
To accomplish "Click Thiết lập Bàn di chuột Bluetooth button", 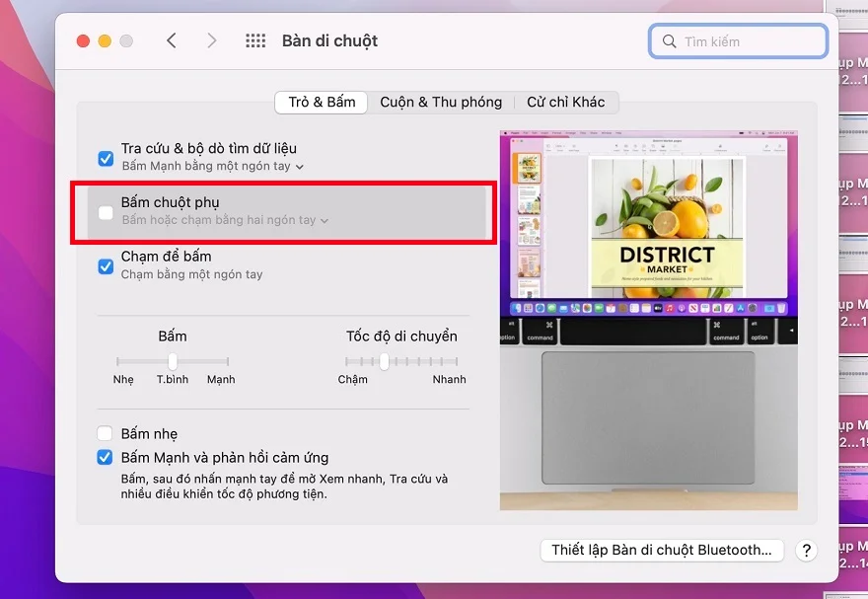I will (x=662, y=551).
